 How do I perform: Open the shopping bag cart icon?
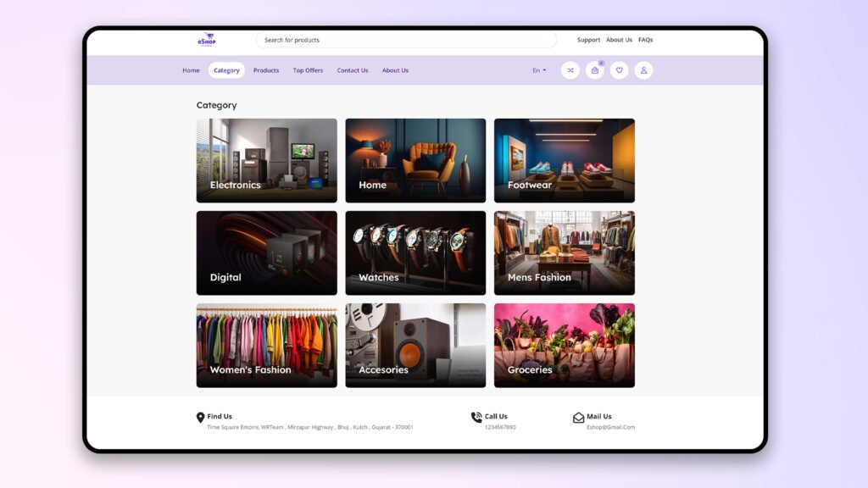[595, 70]
